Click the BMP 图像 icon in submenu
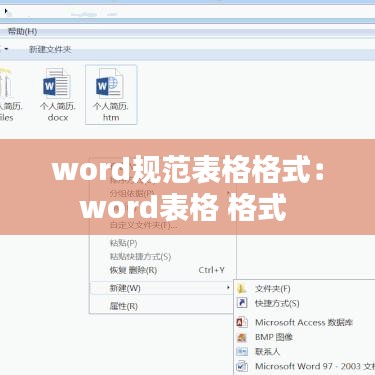 point(242,337)
